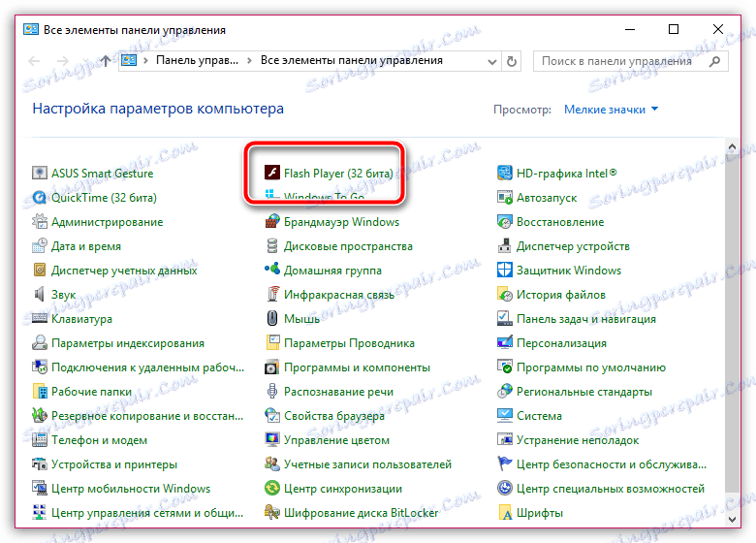Click the back navigation arrow

point(34,61)
